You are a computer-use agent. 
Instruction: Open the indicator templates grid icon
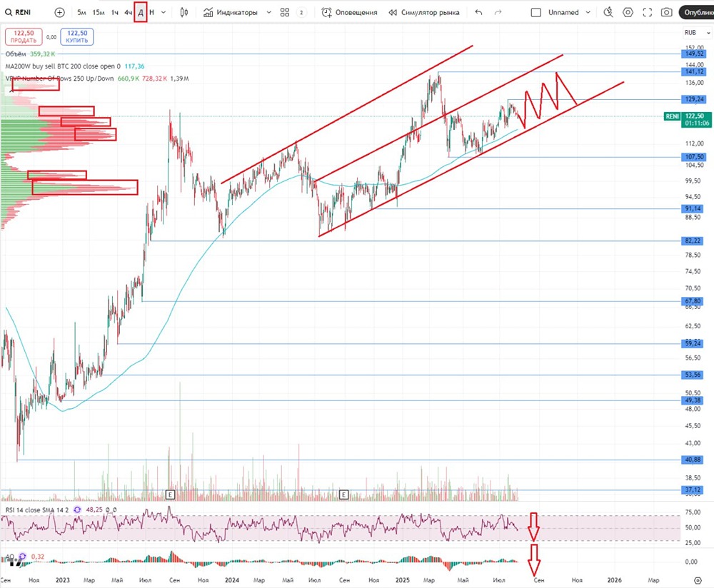(x=285, y=12)
